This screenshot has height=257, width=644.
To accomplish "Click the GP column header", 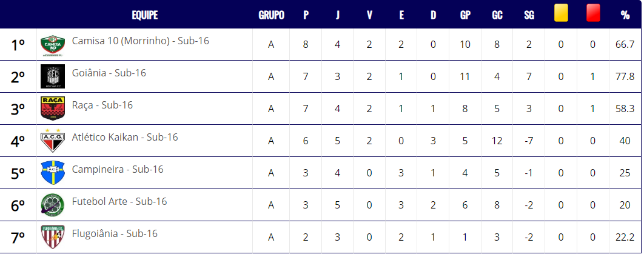I will [465, 15].
